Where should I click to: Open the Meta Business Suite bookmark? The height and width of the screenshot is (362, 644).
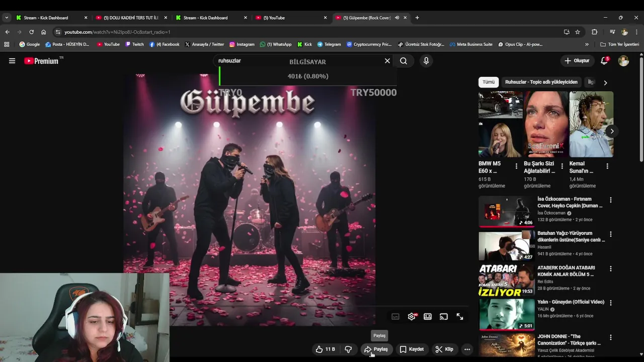tap(471, 44)
